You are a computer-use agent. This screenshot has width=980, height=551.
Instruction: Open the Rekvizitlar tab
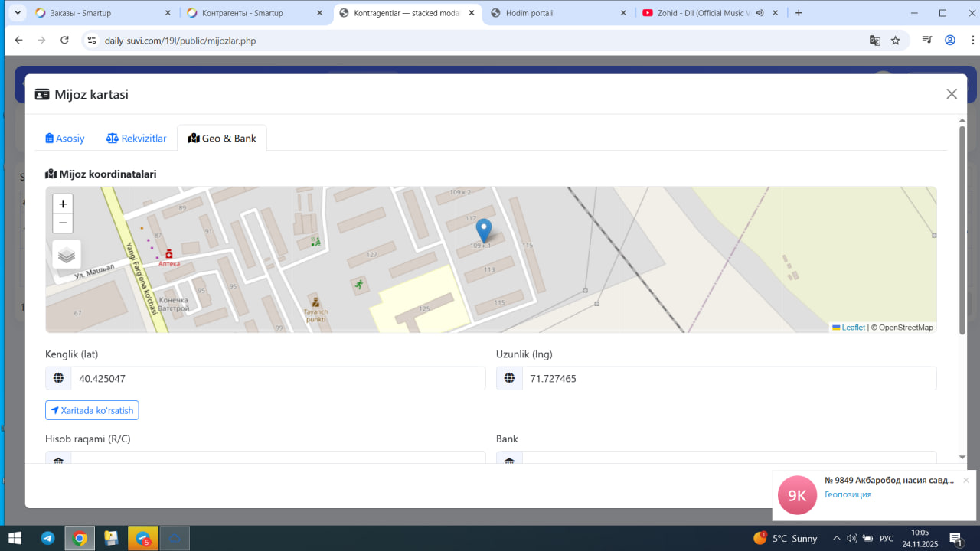[136, 139]
